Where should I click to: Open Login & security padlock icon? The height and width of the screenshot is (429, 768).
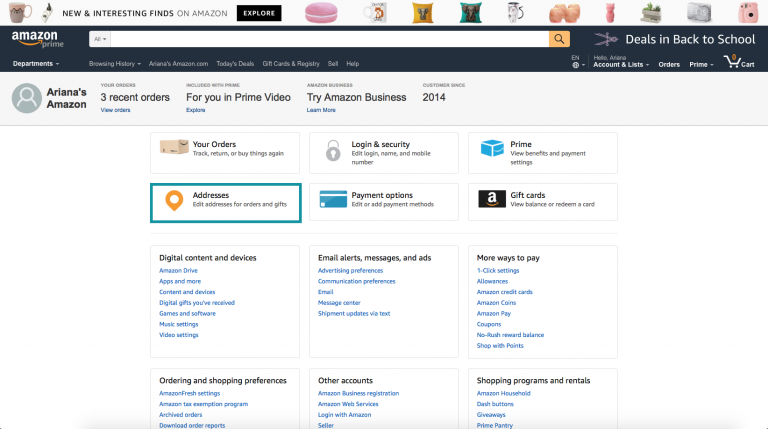point(333,151)
